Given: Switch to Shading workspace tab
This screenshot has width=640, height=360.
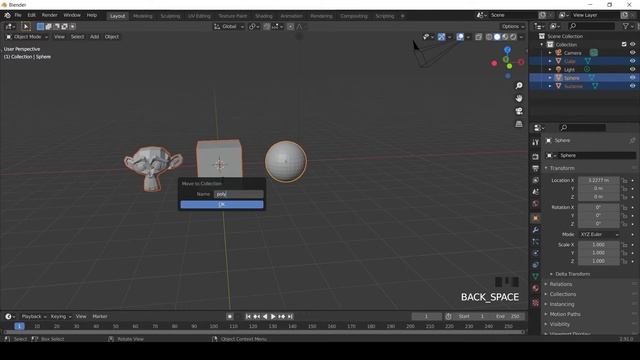Looking at the screenshot, I should click(x=264, y=16).
